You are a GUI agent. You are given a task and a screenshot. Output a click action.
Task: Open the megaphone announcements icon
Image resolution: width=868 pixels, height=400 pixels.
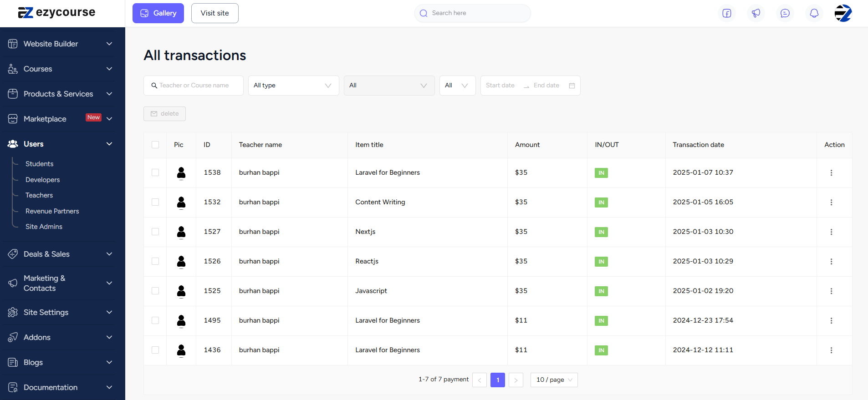coord(756,13)
